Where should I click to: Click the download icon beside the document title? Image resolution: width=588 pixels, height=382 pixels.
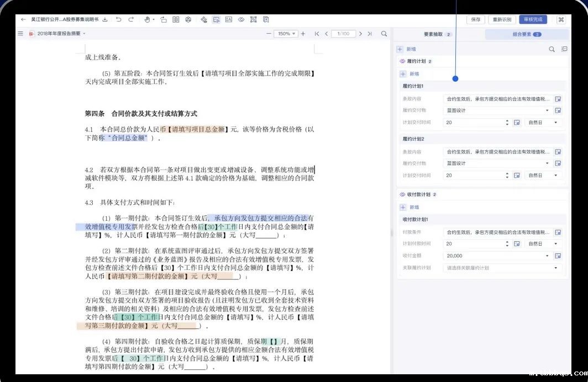point(106,19)
